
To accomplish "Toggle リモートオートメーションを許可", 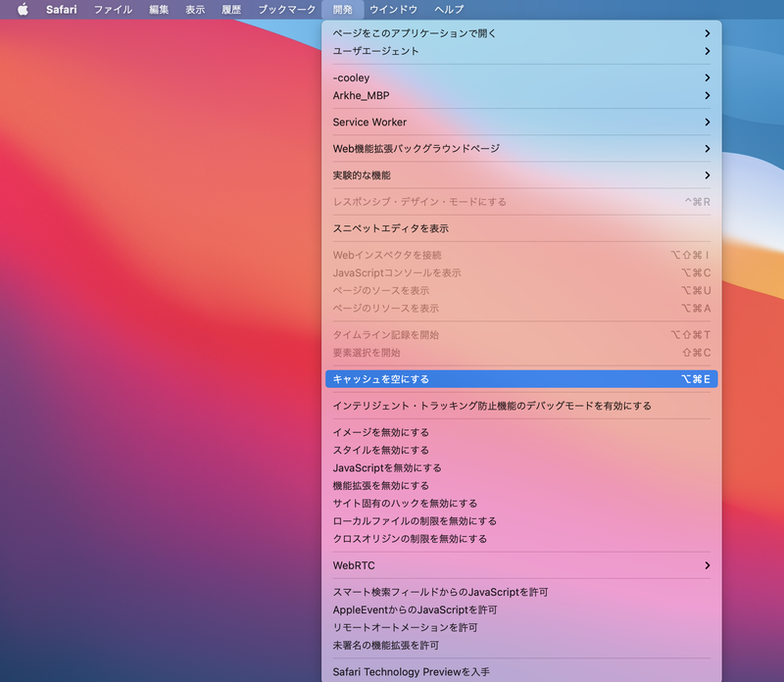I will point(521,627).
